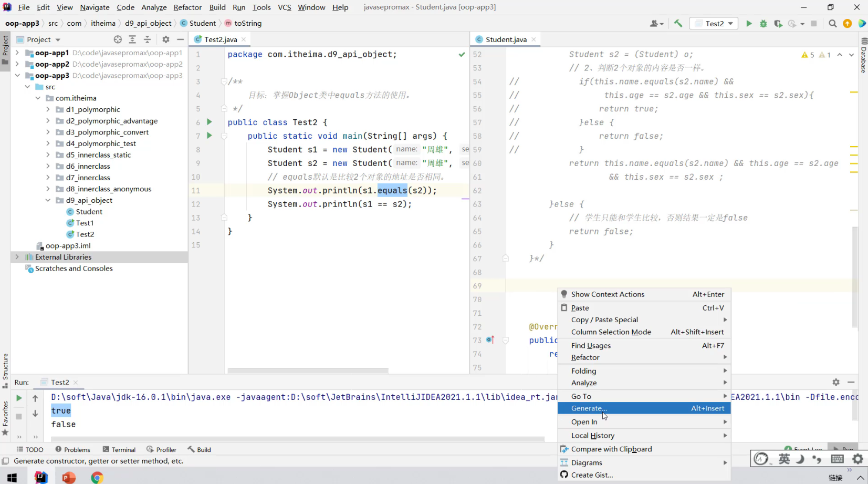Minimize the Run tool window

coord(851,382)
